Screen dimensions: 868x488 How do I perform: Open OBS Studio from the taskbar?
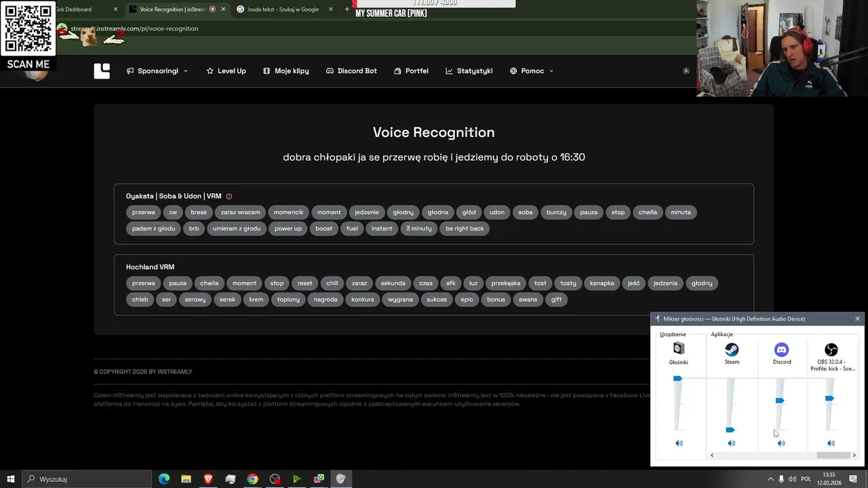point(275,479)
